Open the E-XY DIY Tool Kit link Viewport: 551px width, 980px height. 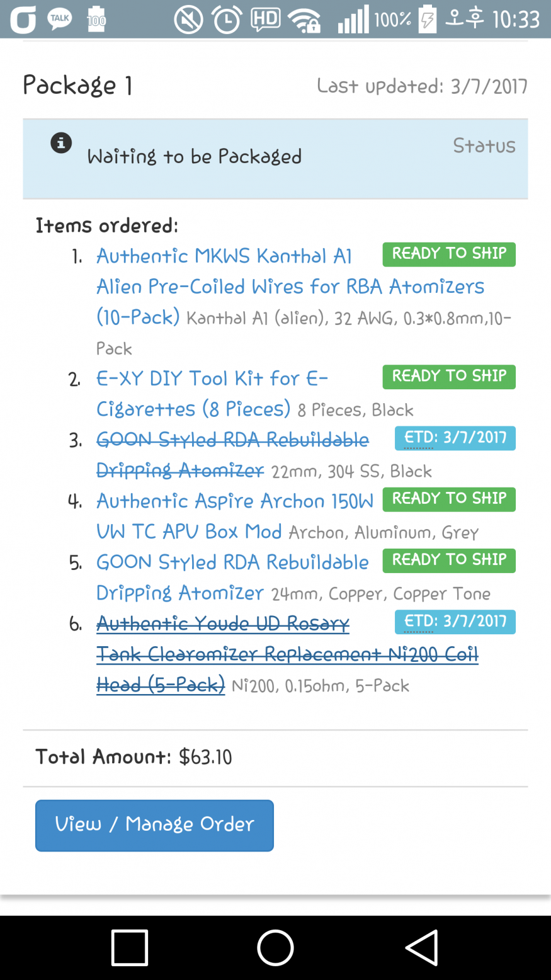212,379
